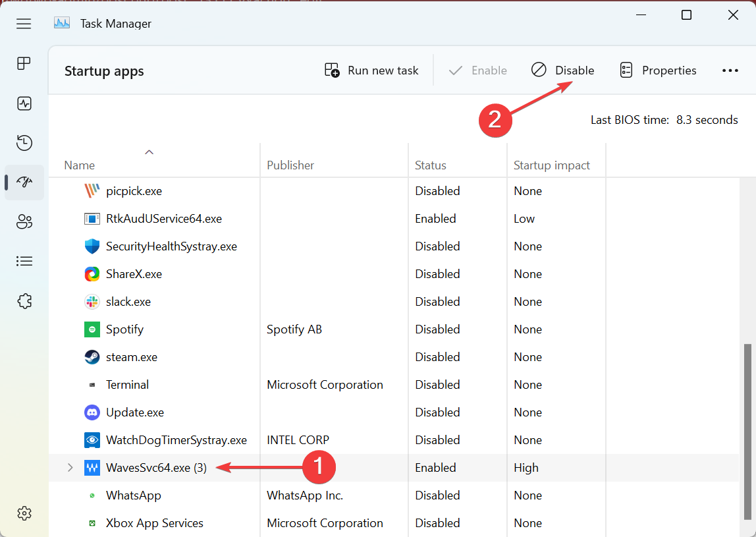
Task: Open App history in sidebar
Action: (x=24, y=143)
